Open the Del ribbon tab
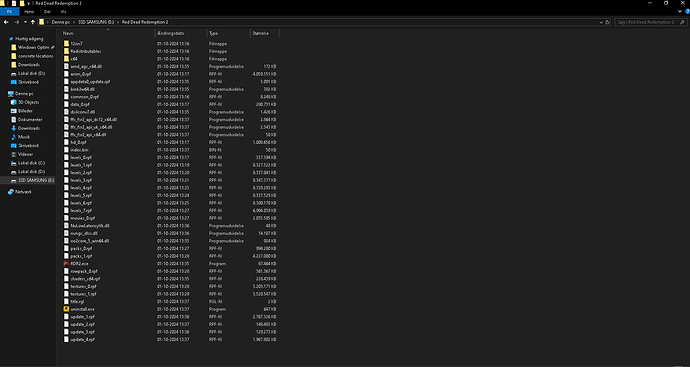 47,11
